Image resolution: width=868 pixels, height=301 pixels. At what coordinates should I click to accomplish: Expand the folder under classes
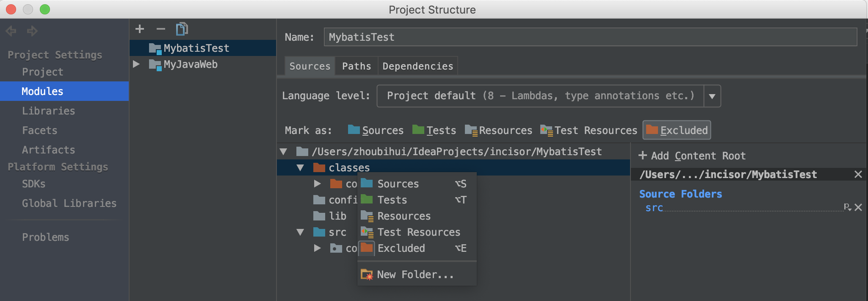(317, 184)
